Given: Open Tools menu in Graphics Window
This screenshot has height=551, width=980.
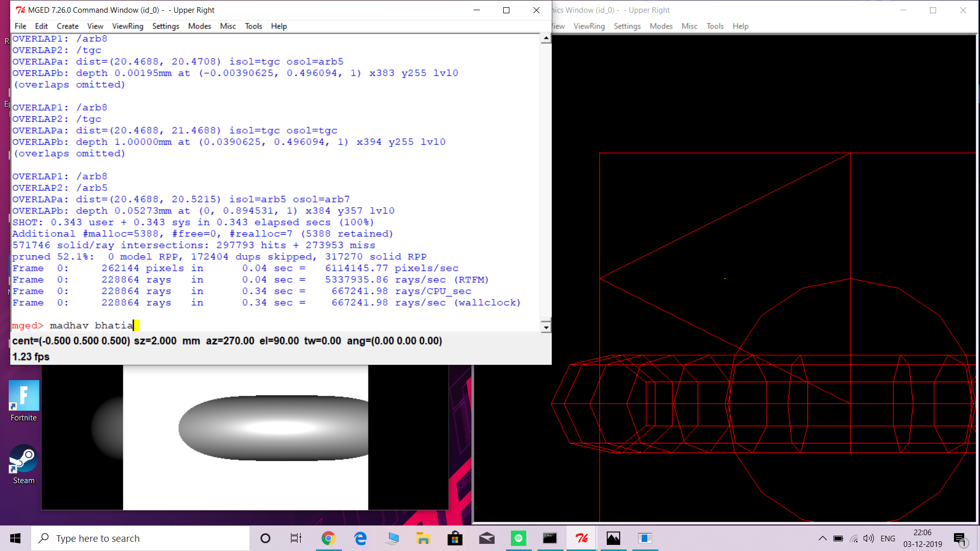Looking at the screenshot, I should pos(715,26).
